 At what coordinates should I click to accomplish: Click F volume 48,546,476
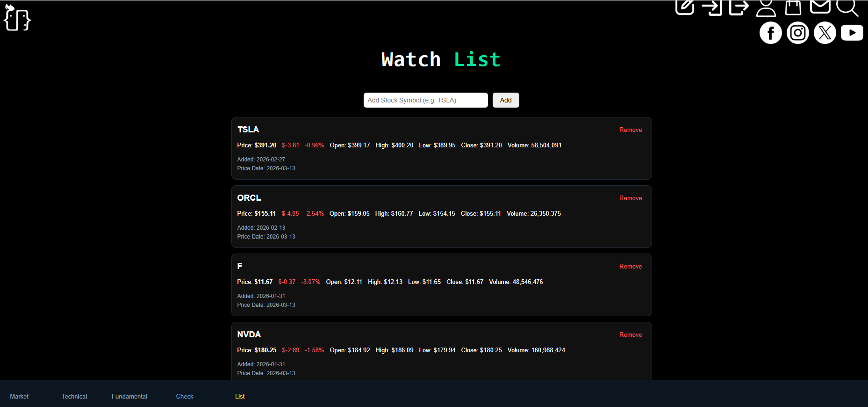[x=516, y=282]
